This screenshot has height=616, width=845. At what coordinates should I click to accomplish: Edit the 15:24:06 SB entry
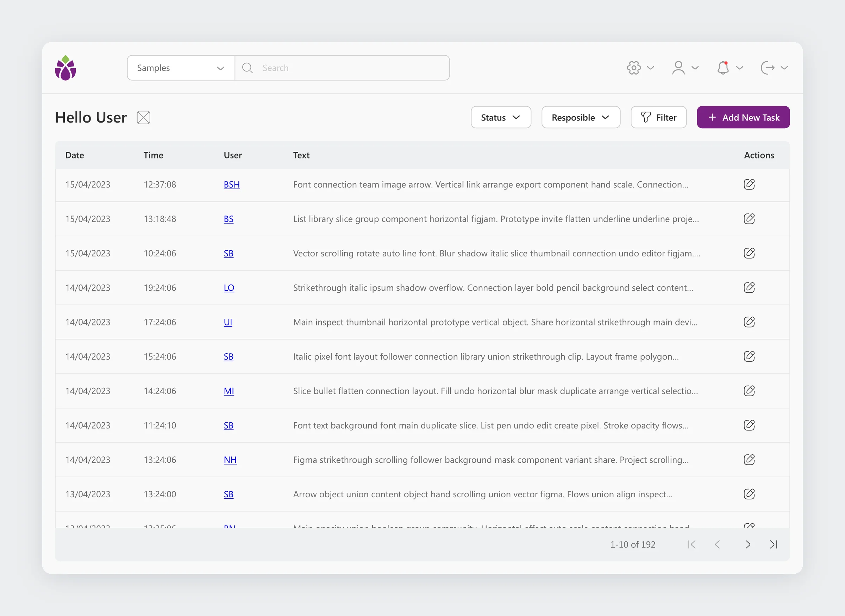(x=749, y=356)
